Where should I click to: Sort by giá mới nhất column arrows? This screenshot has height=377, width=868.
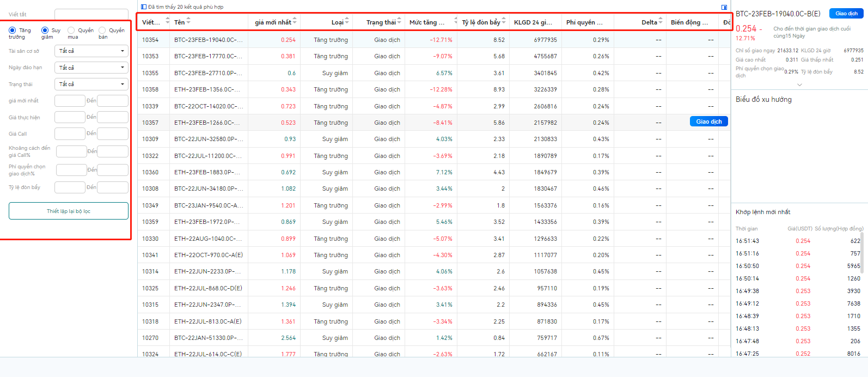point(295,22)
